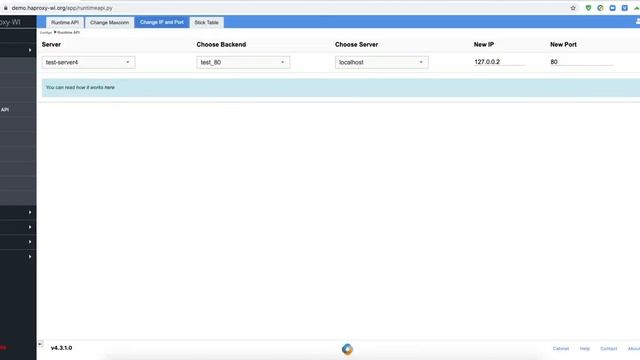Click the 'New IP' column heading
Image resolution: width=640 pixels, height=360 pixels.
(x=484, y=44)
